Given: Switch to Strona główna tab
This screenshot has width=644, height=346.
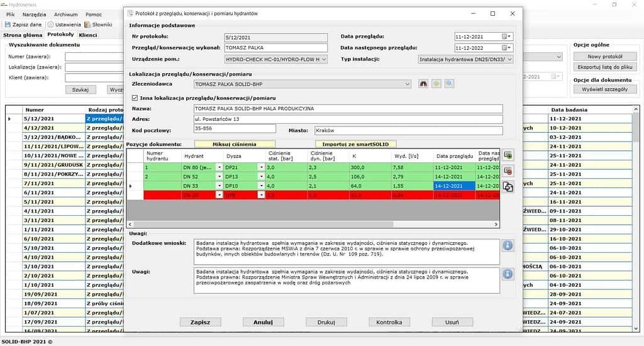Looking at the screenshot, I should coord(23,35).
